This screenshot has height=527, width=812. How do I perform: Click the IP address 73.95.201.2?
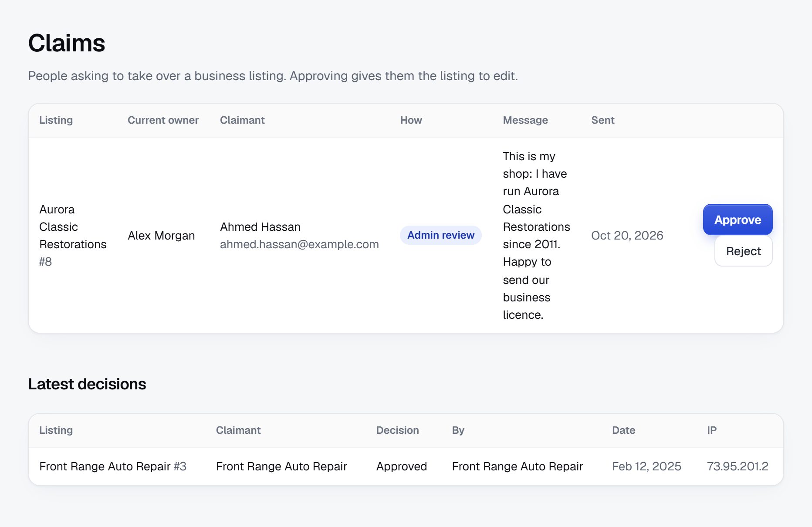[738, 466]
